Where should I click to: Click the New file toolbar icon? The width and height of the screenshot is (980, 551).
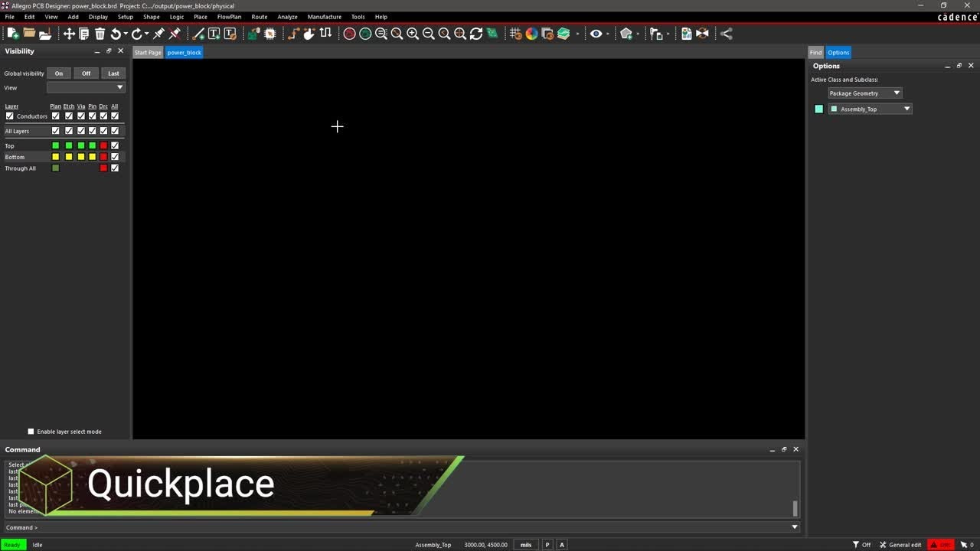(x=13, y=34)
